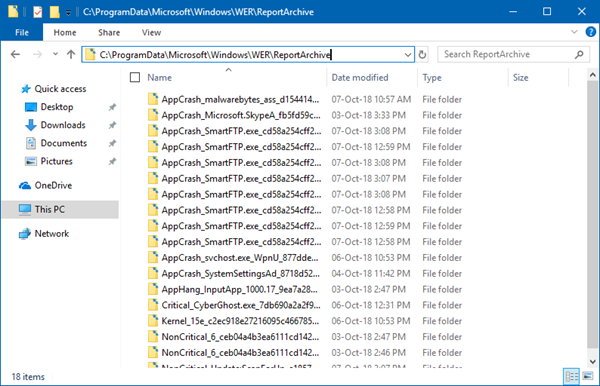Image resolution: width=600 pixels, height=386 pixels.
Task: Switch to large icons view button
Action: click(x=588, y=376)
